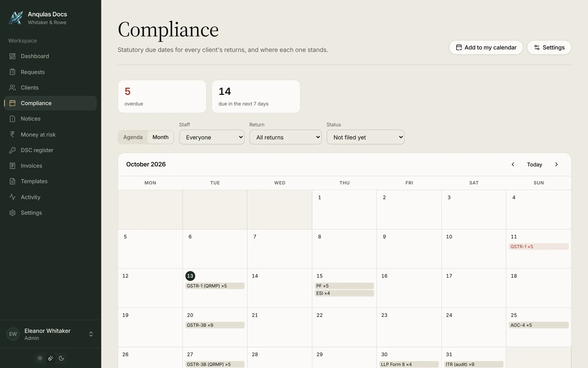The width and height of the screenshot is (588, 368).
Task: Open the ESI ×4 entry
Action: [x=344, y=293]
